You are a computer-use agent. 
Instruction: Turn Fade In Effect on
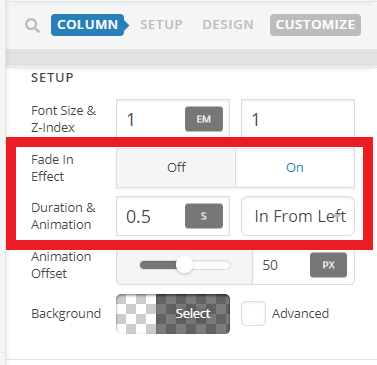295,168
